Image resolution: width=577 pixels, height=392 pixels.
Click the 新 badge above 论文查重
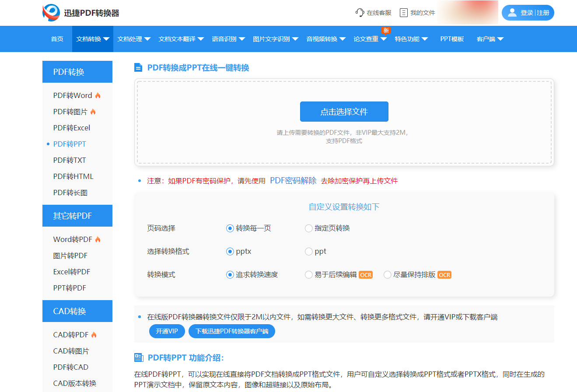click(x=386, y=30)
